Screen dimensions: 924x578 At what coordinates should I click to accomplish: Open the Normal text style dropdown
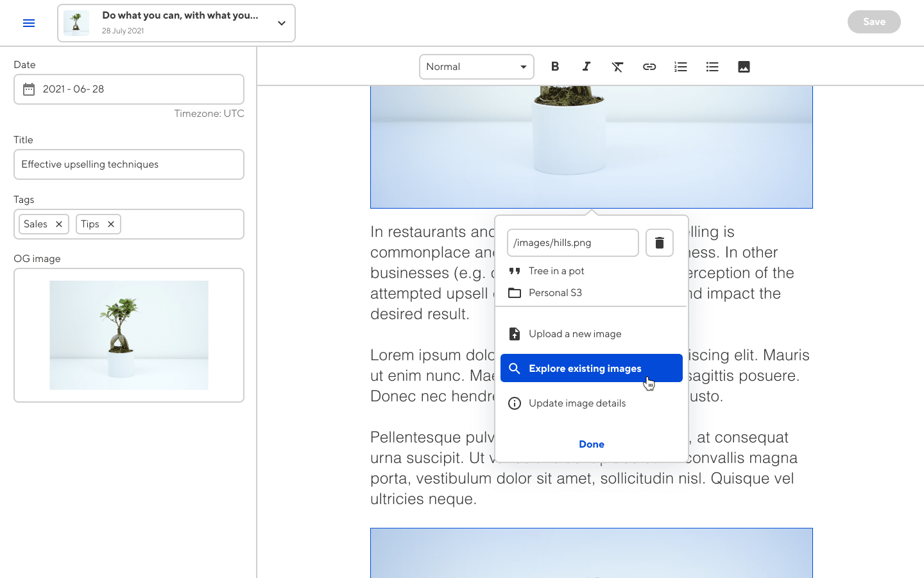[477, 67]
